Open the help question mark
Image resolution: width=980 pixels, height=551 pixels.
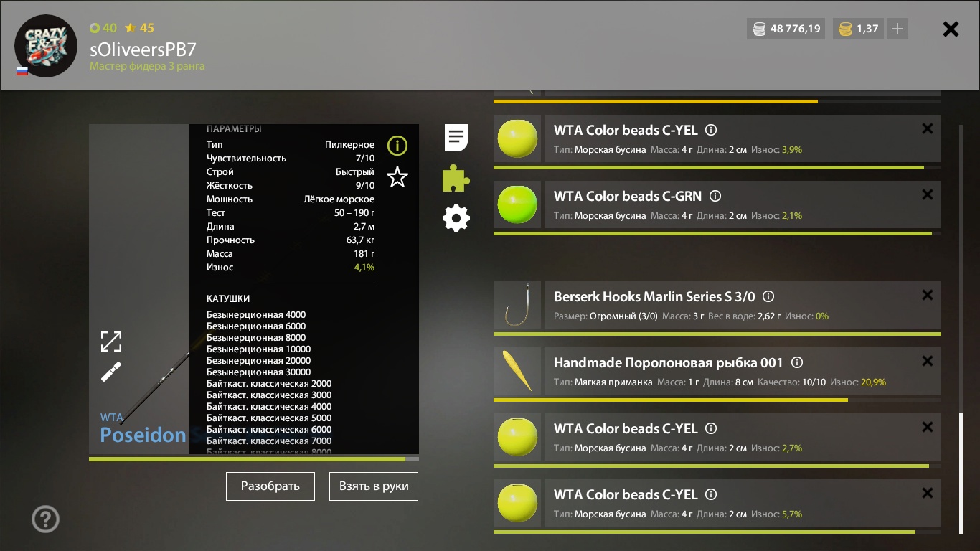[x=46, y=519]
